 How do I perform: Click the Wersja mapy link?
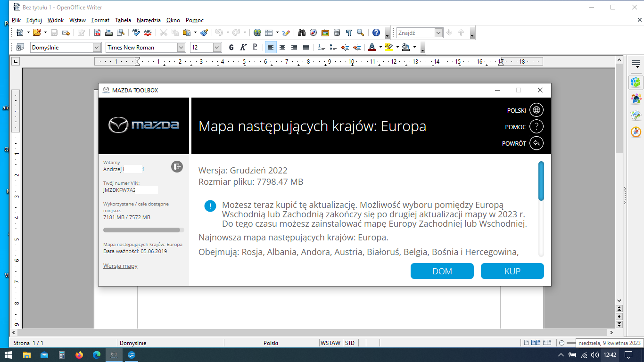click(120, 266)
